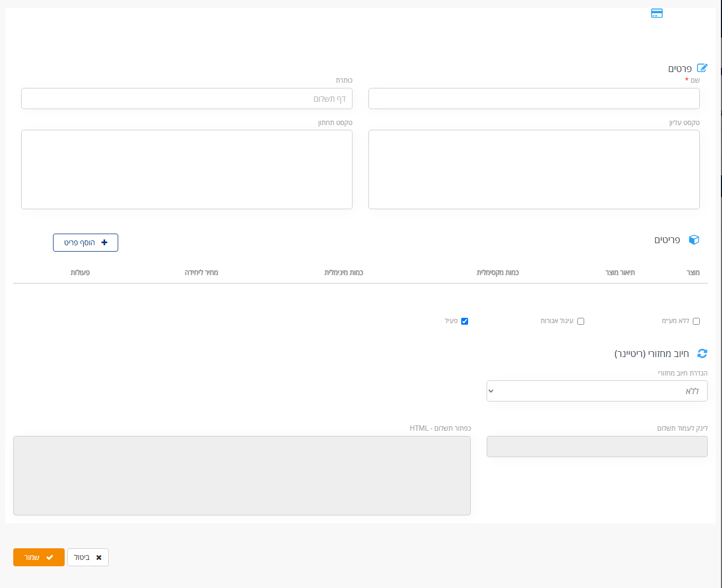Viewport: 722px width, 588px height.
Task: Click the כפתור תשלום HTML text area
Action: point(242,476)
